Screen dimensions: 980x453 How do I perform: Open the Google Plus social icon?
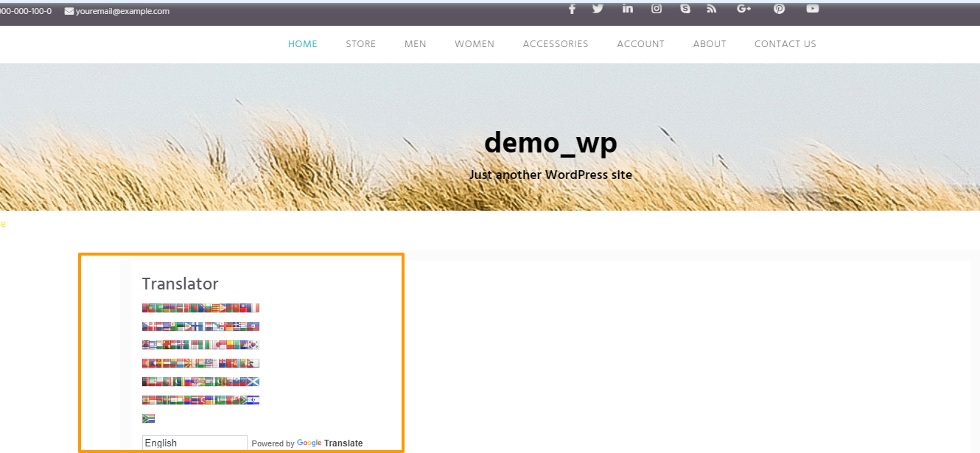pos(743,9)
